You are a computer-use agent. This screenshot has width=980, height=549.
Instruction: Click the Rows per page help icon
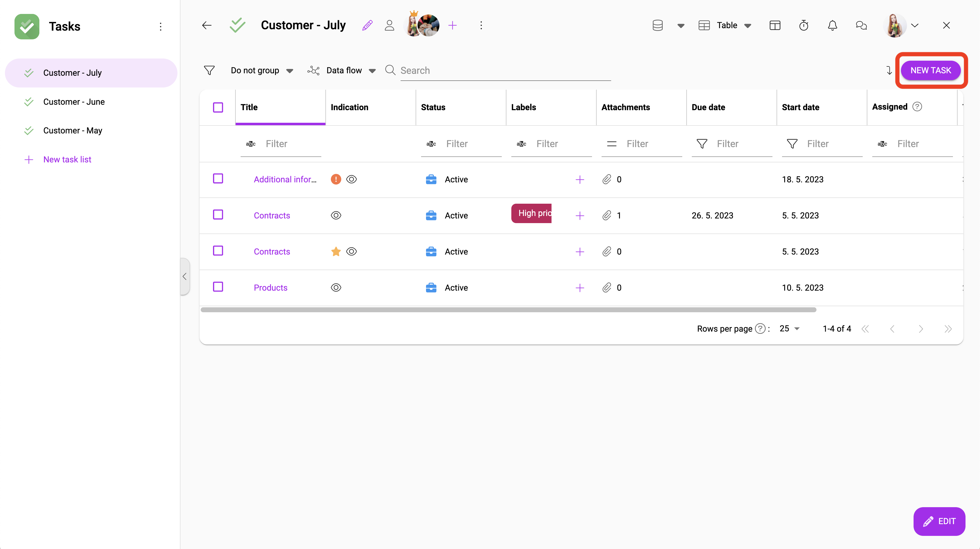760,328
